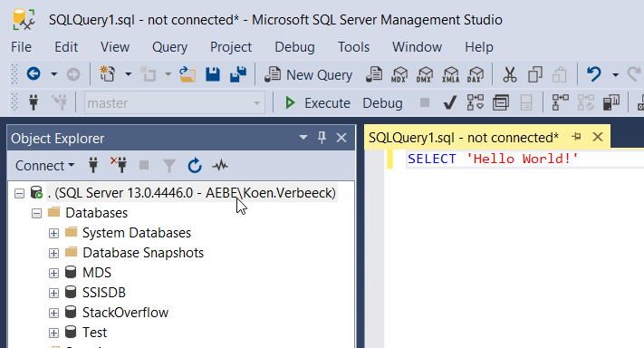Save the query with the Save icon
This screenshot has height=348, width=644.
[213, 74]
